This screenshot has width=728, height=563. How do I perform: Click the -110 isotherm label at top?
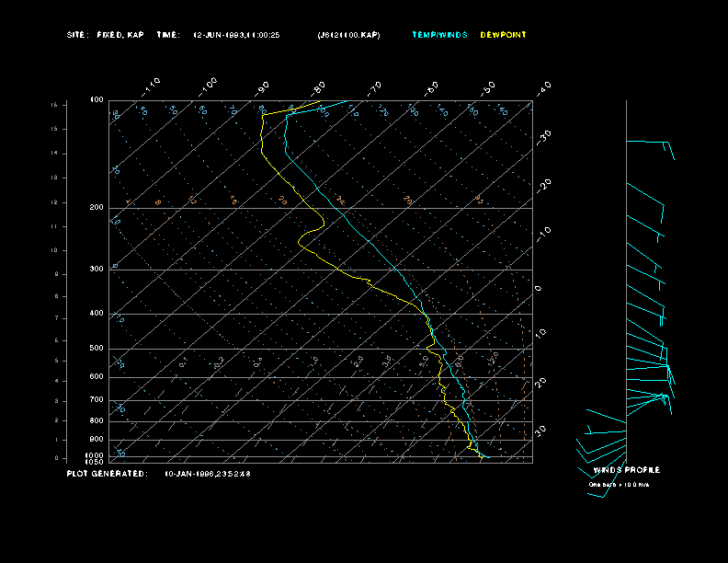pos(153,84)
